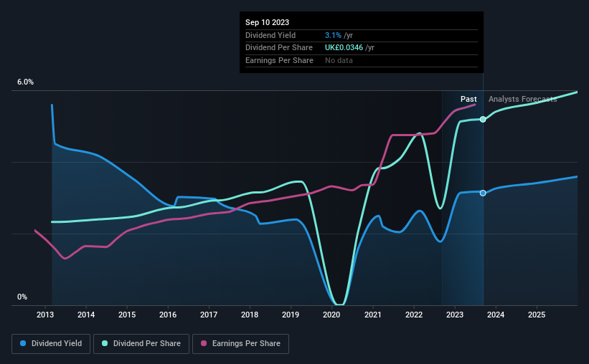Click the 2017 x-axis label
589x364 pixels.
(209, 315)
